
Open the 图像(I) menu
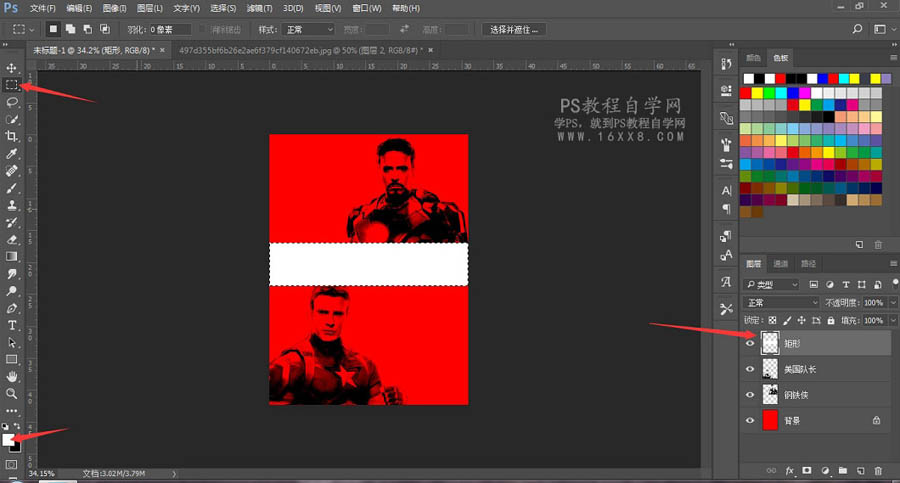[114, 8]
